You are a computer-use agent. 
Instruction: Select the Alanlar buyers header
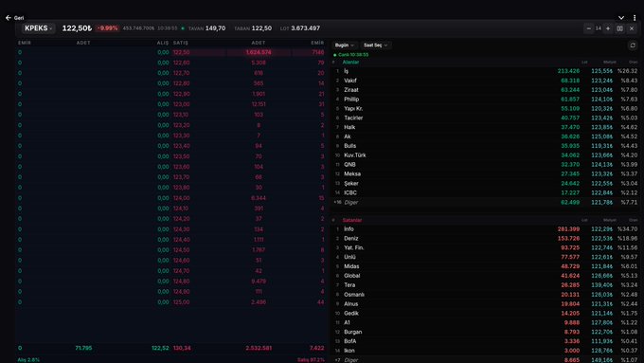tap(350, 62)
